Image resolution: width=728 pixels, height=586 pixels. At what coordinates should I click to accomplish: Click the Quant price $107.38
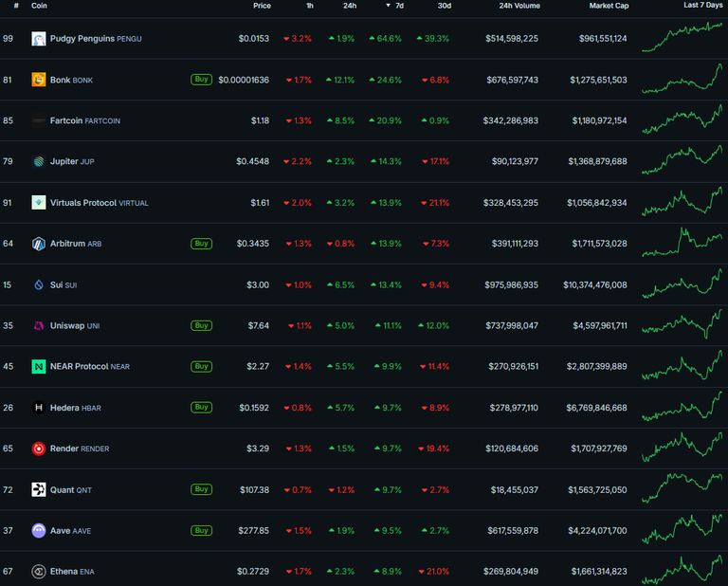pyautogui.click(x=254, y=490)
